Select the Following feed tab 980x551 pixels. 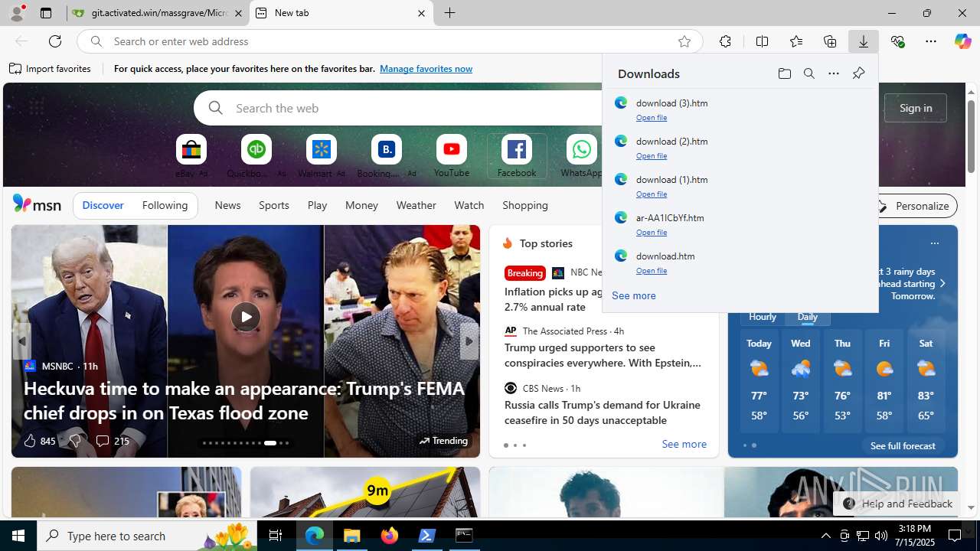coord(165,205)
